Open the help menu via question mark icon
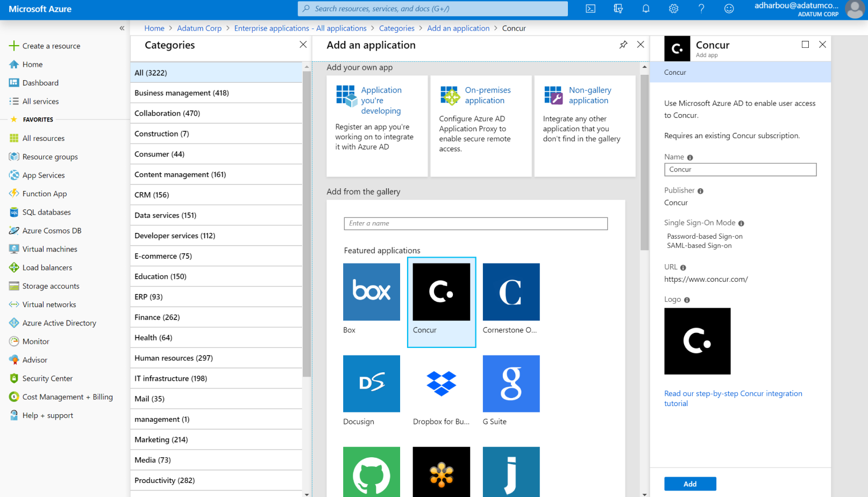The height and width of the screenshot is (497, 868). point(701,9)
